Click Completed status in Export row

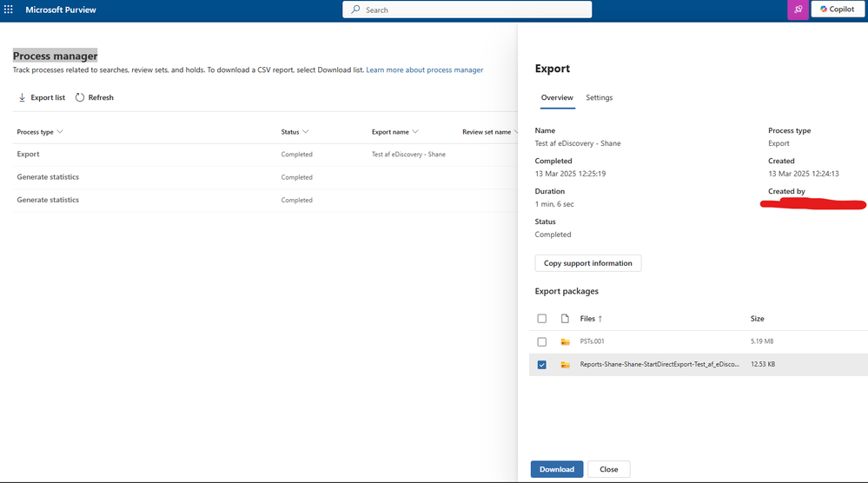[296, 155]
